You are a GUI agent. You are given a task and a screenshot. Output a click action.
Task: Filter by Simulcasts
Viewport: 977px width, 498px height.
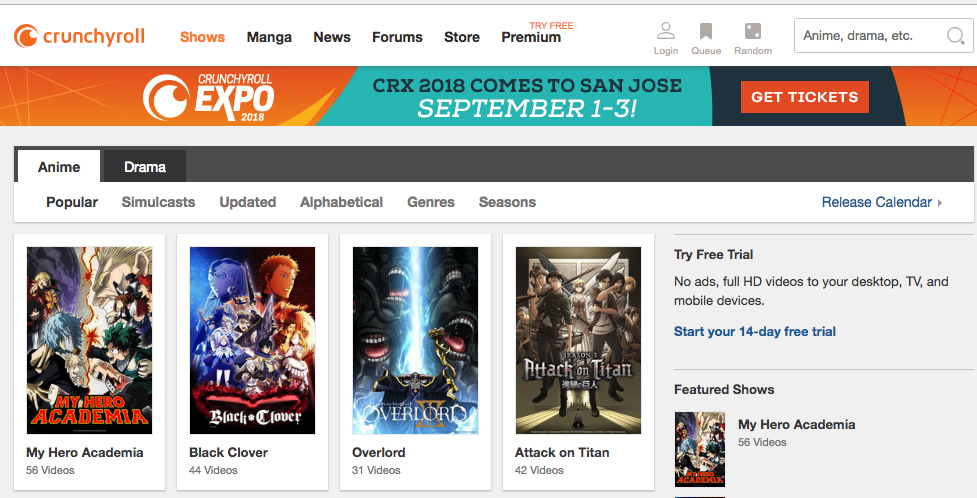point(158,202)
